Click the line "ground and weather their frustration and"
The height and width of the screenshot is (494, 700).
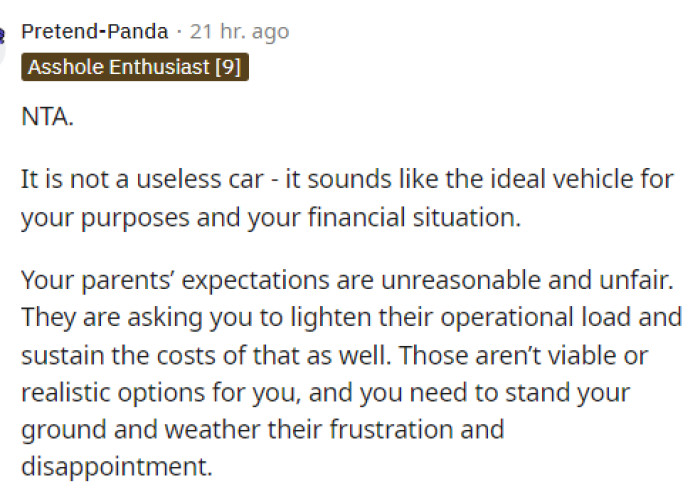[x=262, y=430]
